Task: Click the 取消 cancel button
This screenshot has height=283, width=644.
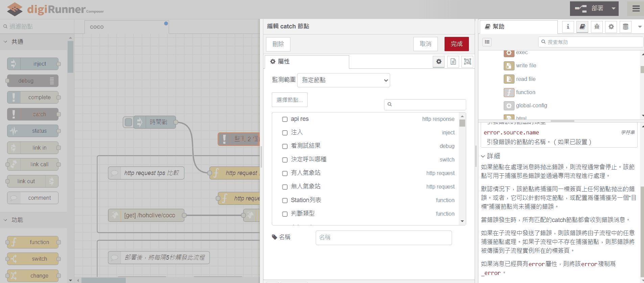Action: (x=426, y=44)
